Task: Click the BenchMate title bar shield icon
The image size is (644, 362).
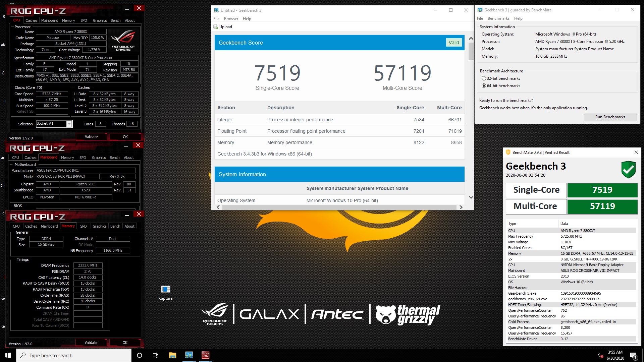Action: pyautogui.click(x=508, y=152)
